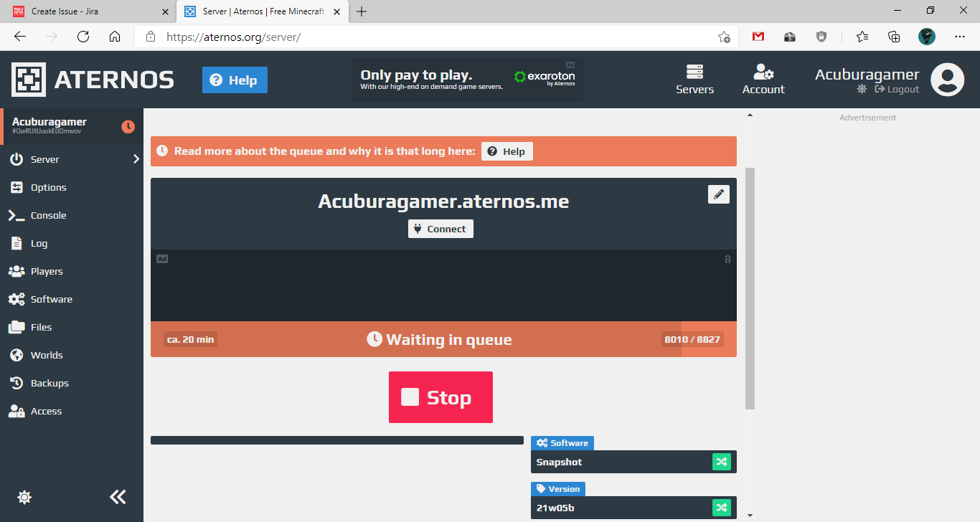Click the 'Snapshot' software value
The image size is (980, 522).
pyautogui.click(x=560, y=462)
